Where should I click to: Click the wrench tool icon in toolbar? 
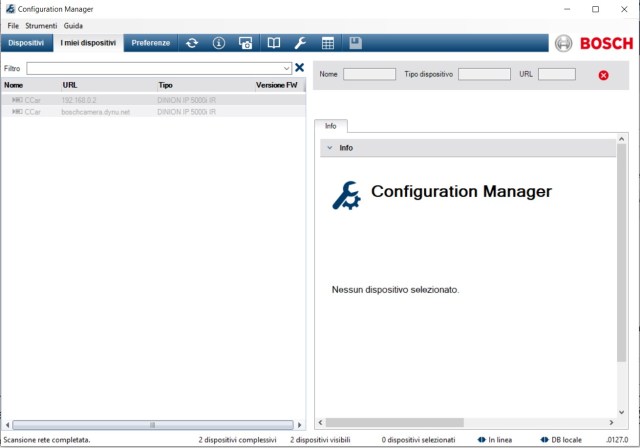[x=300, y=43]
